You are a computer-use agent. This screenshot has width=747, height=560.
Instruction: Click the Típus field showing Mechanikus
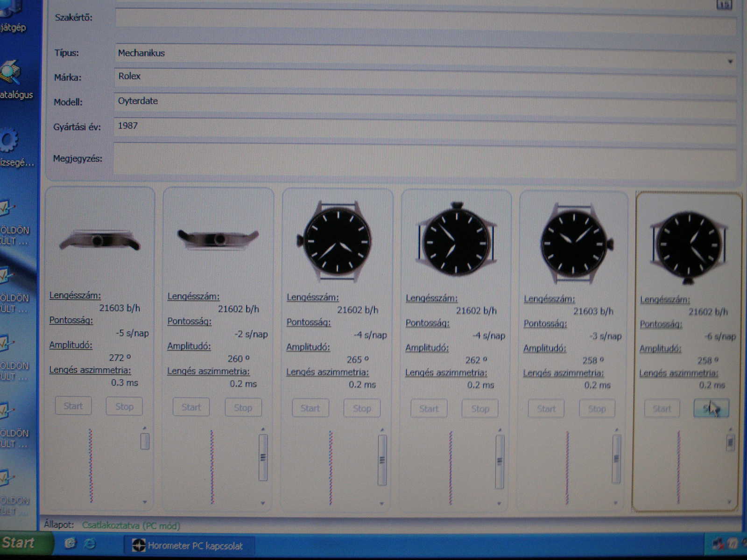point(425,56)
